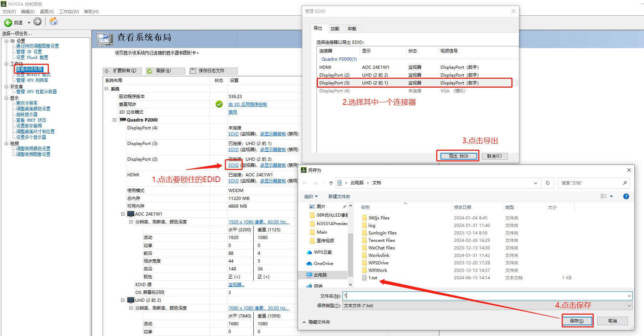Click the green check beside 垂直同步

click(x=219, y=104)
